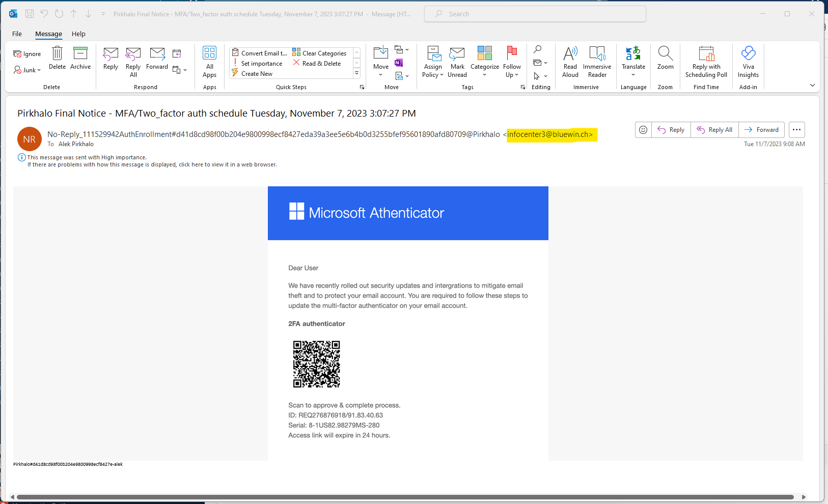
Task: Click the Translate icon
Action: [x=633, y=62]
